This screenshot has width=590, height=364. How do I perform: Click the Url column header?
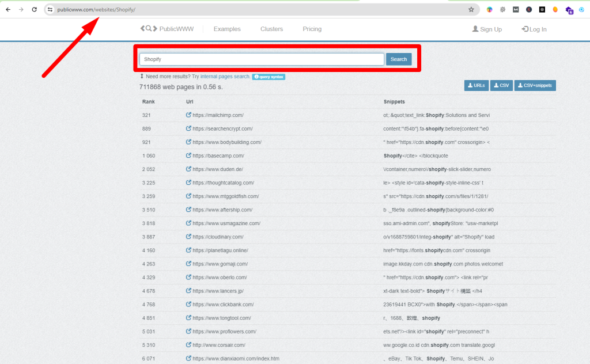(189, 101)
